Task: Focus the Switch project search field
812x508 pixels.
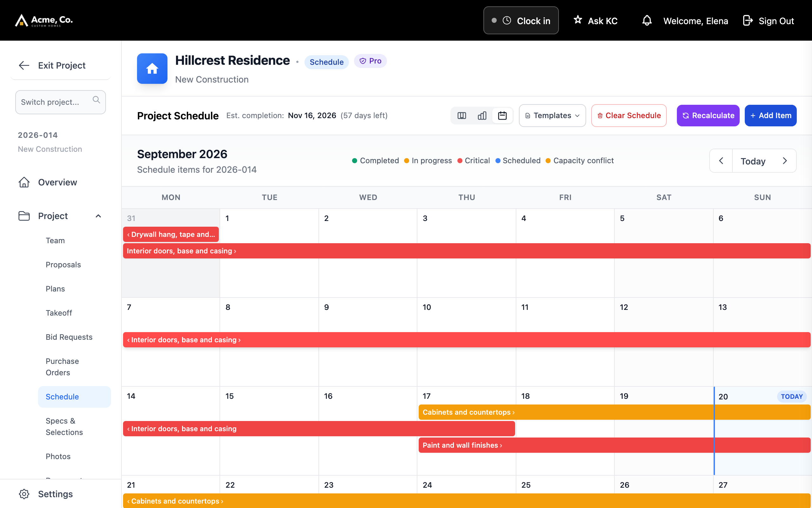Action: [x=60, y=102]
